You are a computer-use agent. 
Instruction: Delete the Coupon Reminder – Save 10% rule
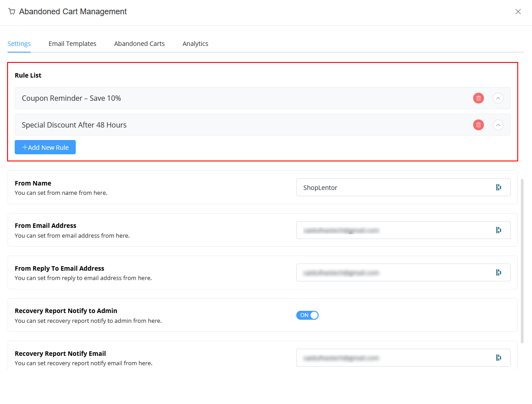coord(478,98)
